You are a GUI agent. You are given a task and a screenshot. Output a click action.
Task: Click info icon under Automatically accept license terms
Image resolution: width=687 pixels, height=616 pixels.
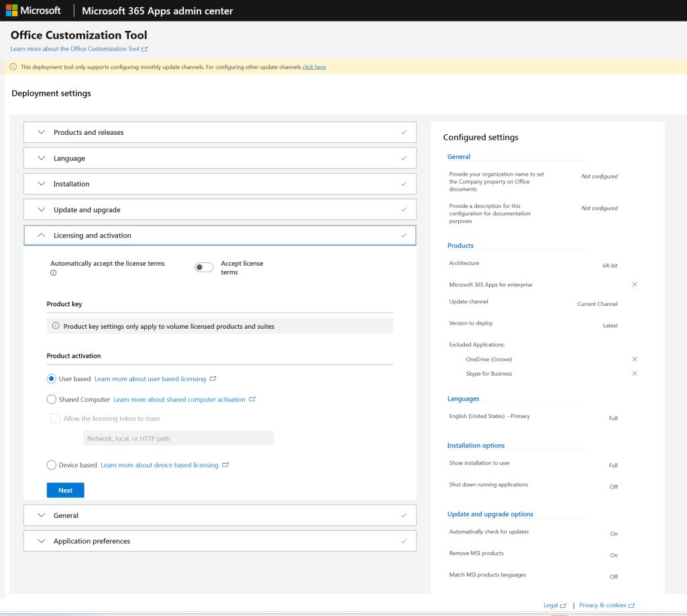[x=54, y=273]
